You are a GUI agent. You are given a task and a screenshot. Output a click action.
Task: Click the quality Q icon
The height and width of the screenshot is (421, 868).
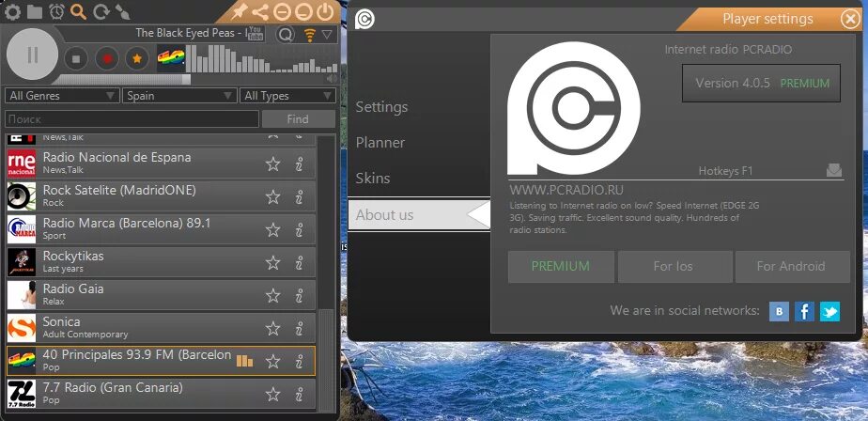point(286,35)
